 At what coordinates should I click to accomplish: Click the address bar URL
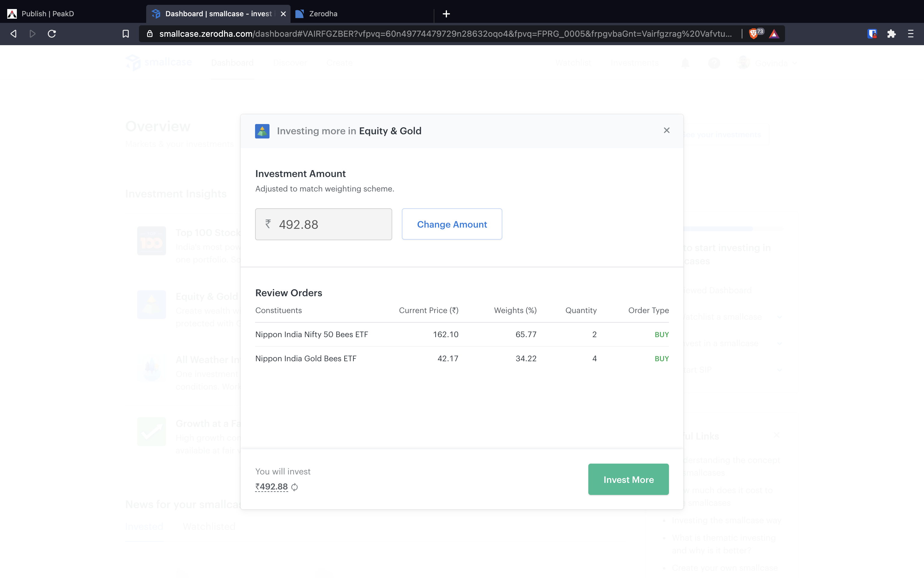click(x=445, y=34)
